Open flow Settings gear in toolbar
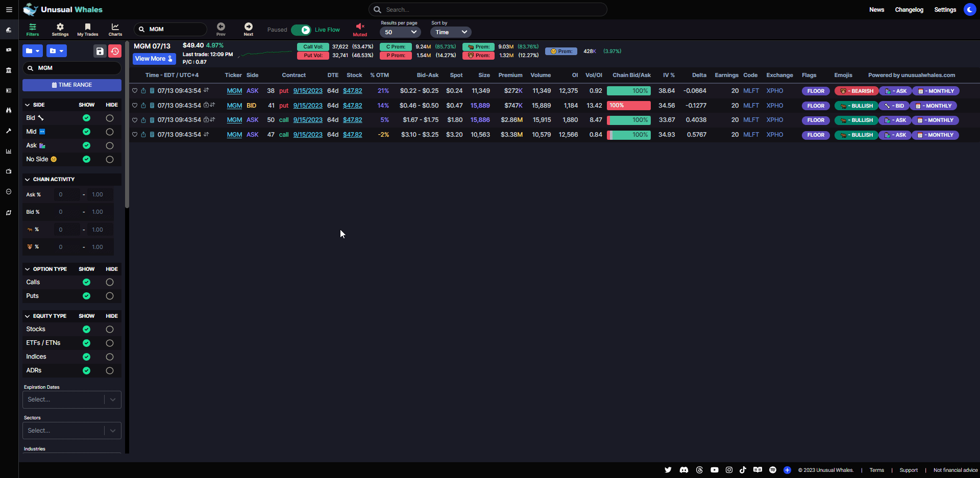Image resolution: width=980 pixels, height=478 pixels. click(x=60, y=30)
